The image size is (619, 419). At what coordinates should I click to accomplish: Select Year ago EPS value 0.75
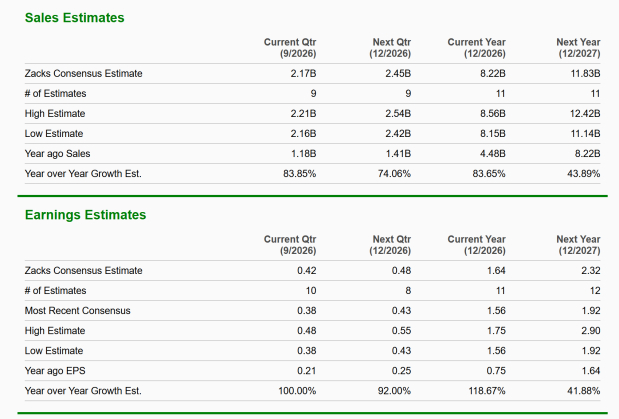point(496,371)
